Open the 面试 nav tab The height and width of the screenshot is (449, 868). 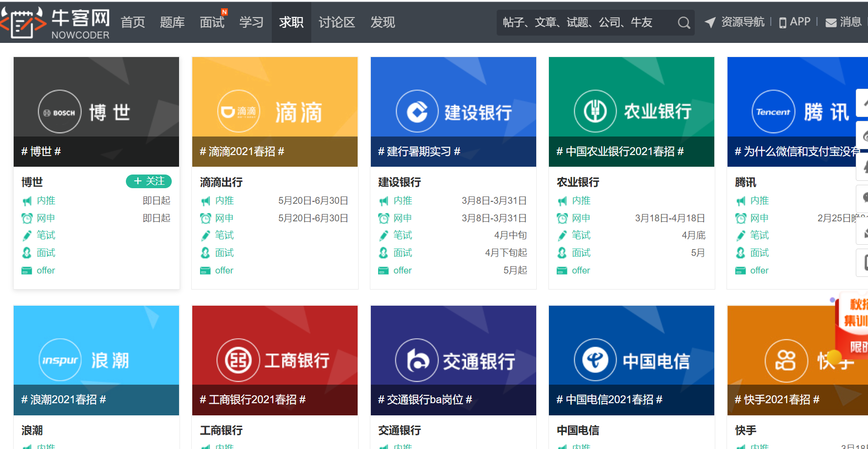[x=212, y=22]
